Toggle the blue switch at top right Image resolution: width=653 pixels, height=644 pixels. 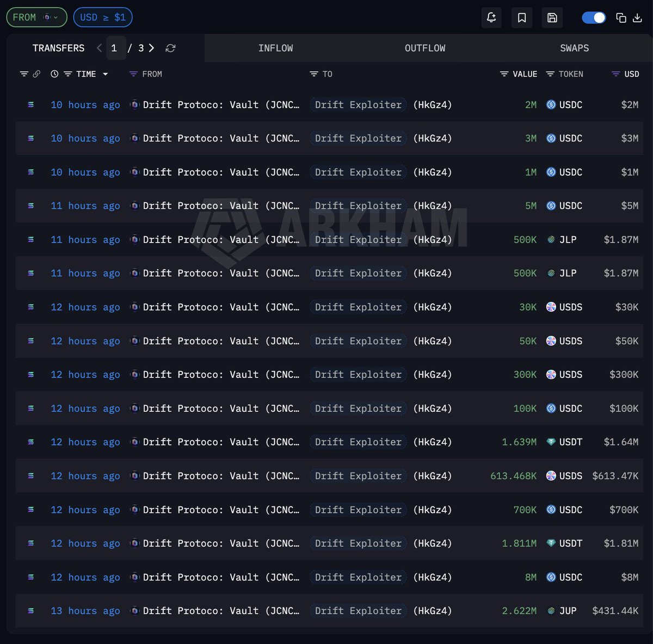[x=594, y=18]
